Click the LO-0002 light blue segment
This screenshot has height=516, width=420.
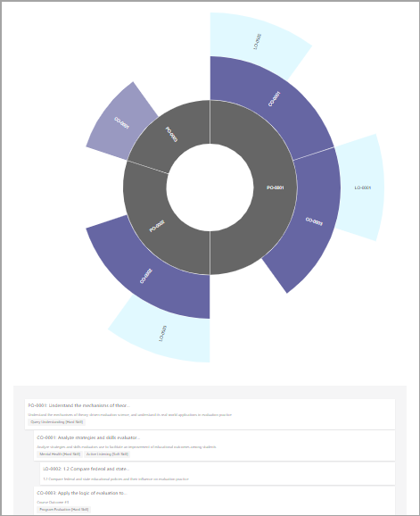pyautogui.click(x=258, y=41)
